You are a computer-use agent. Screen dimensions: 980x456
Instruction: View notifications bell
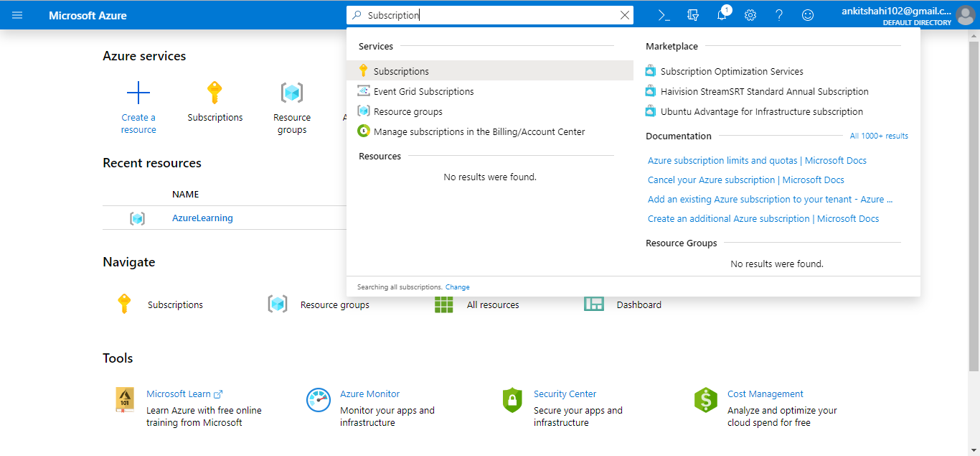point(722,15)
